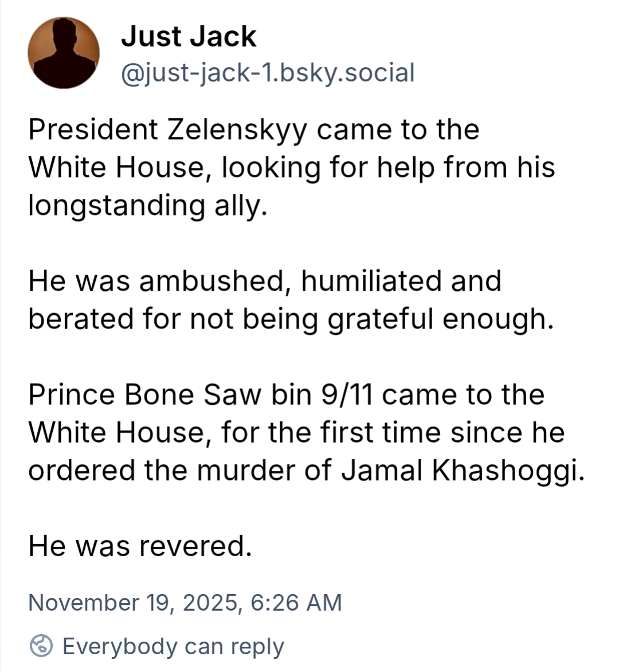Image resolution: width=619 pixels, height=672 pixels.
Task: Click the globe icon beside Everybody can reply
Action: [41, 646]
